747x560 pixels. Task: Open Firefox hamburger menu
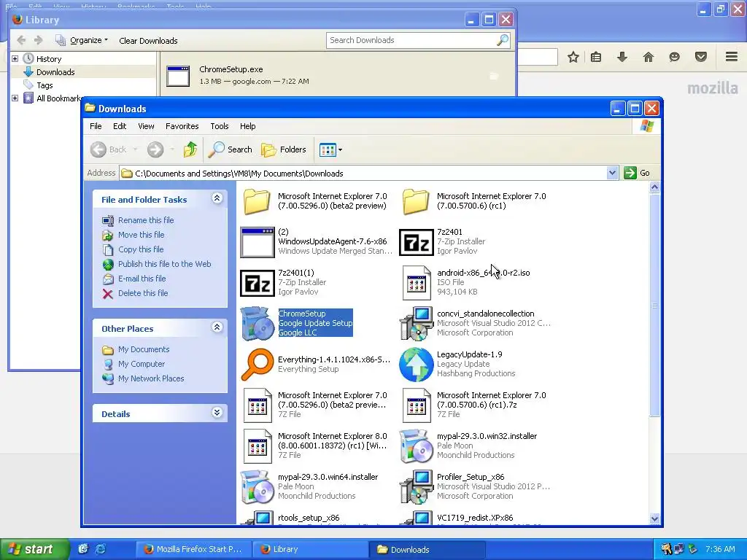(732, 57)
